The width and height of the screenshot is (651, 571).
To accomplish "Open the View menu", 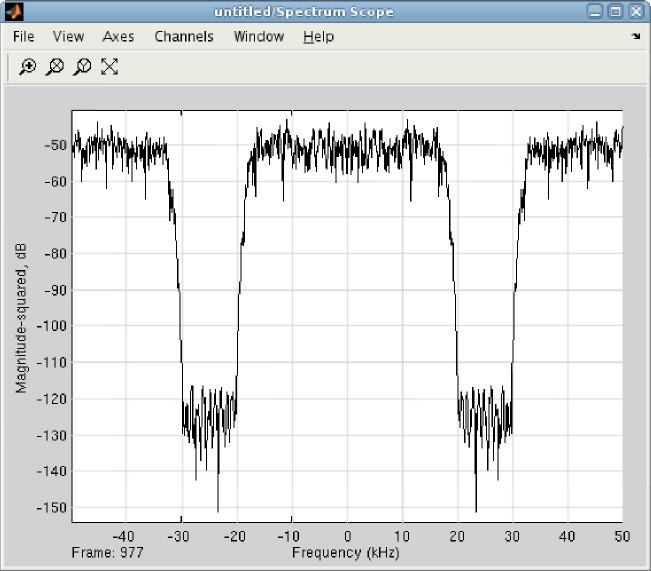I will coord(69,37).
